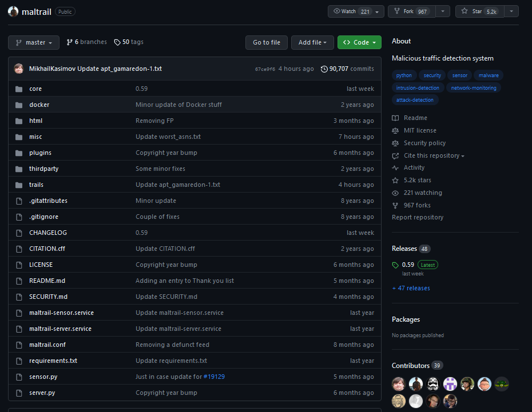Click the file icon beside .gitattributes
Viewport: 532px width, 412px height.
[x=19, y=201]
